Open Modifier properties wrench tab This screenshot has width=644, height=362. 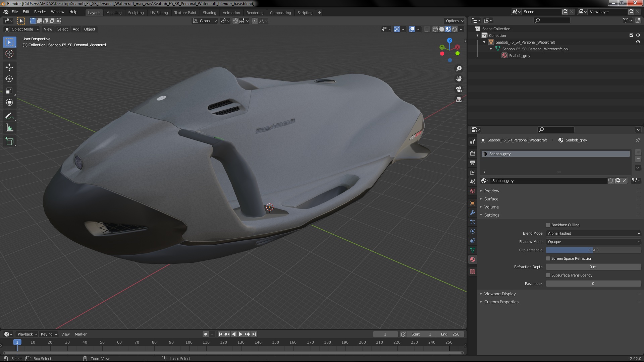tap(473, 213)
